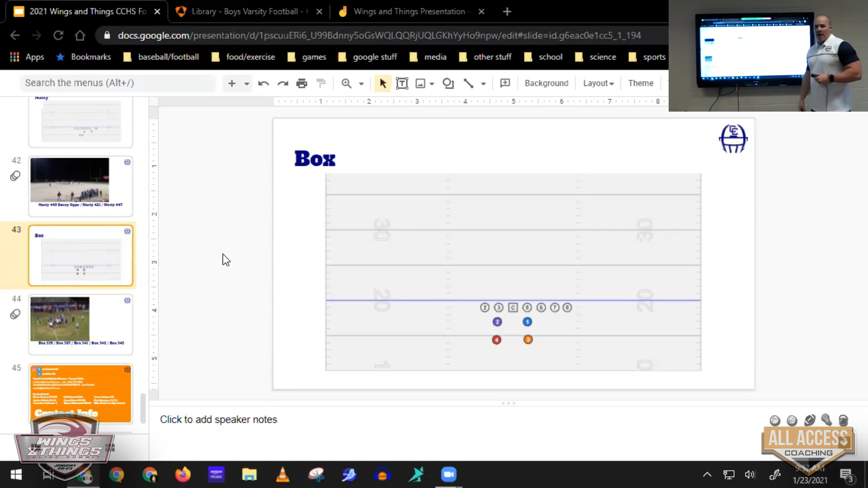The width and height of the screenshot is (868, 488).
Task: Undo the last action
Action: [x=264, y=83]
